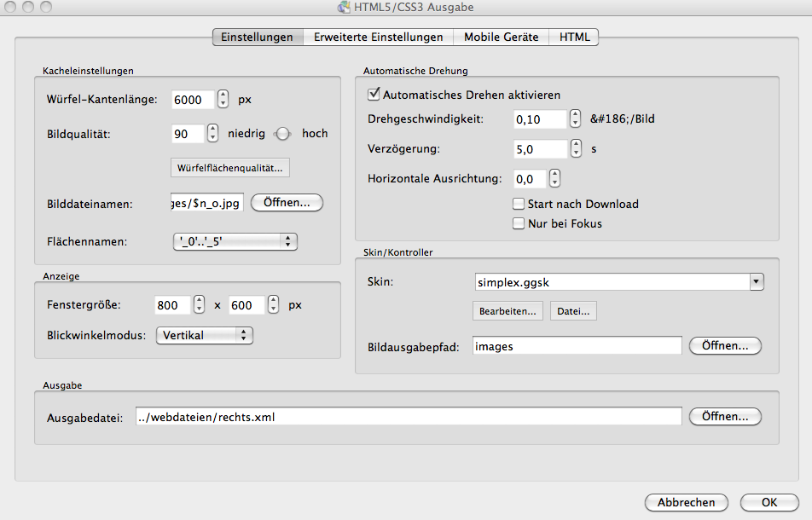Screen dimensions: 812x520
Task: Click the Horizontale Ausrichtung stepper
Action: (554, 179)
